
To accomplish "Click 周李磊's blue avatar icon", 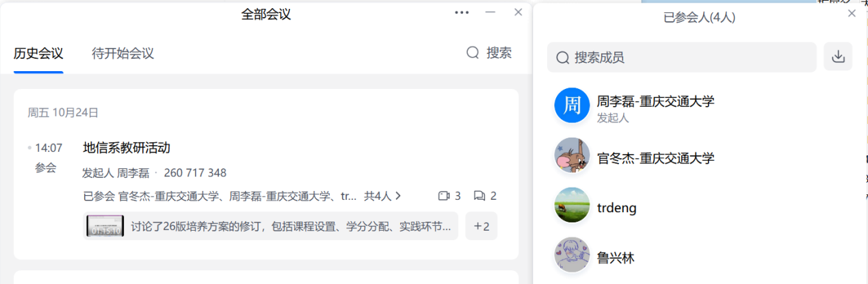I will click(572, 105).
